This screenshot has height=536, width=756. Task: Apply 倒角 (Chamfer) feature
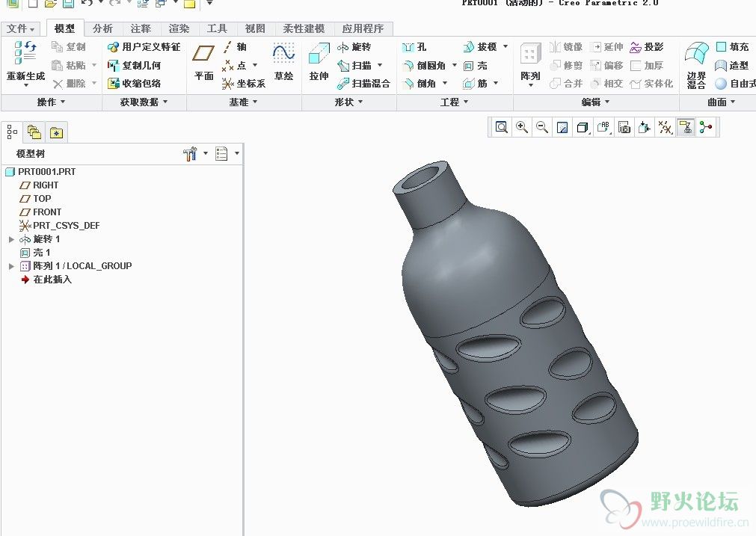[x=420, y=84]
